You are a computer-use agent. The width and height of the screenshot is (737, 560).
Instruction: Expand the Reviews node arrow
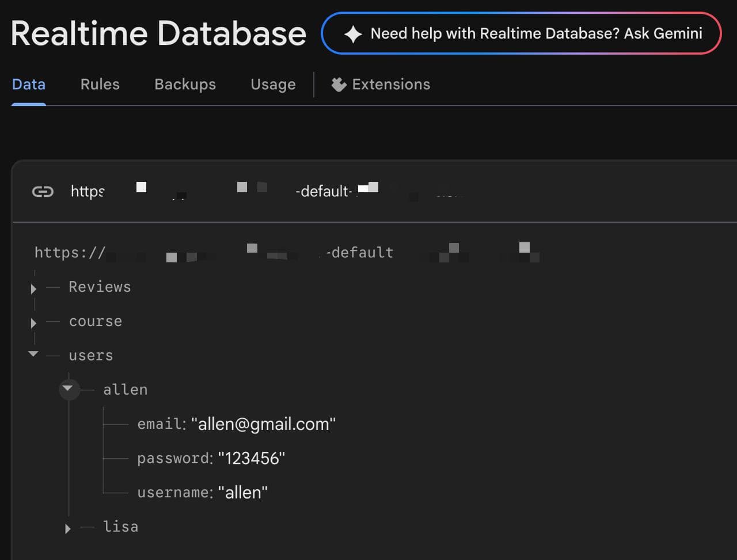33,288
